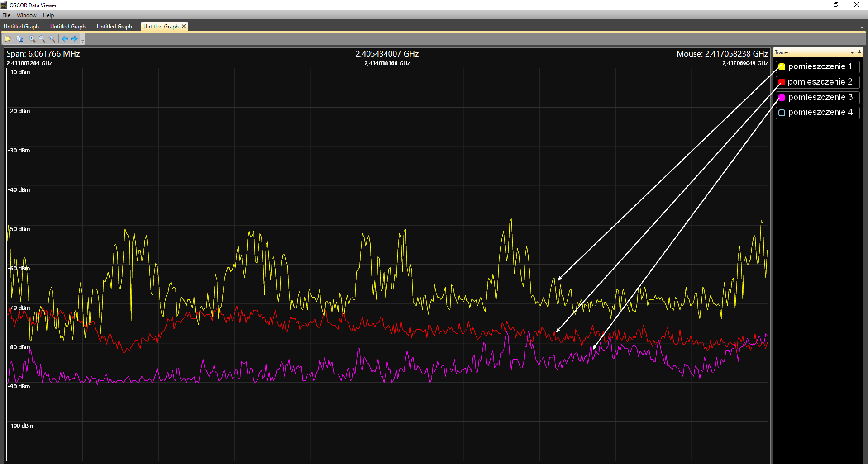Open the Window menu
868x464 pixels.
point(27,15)
